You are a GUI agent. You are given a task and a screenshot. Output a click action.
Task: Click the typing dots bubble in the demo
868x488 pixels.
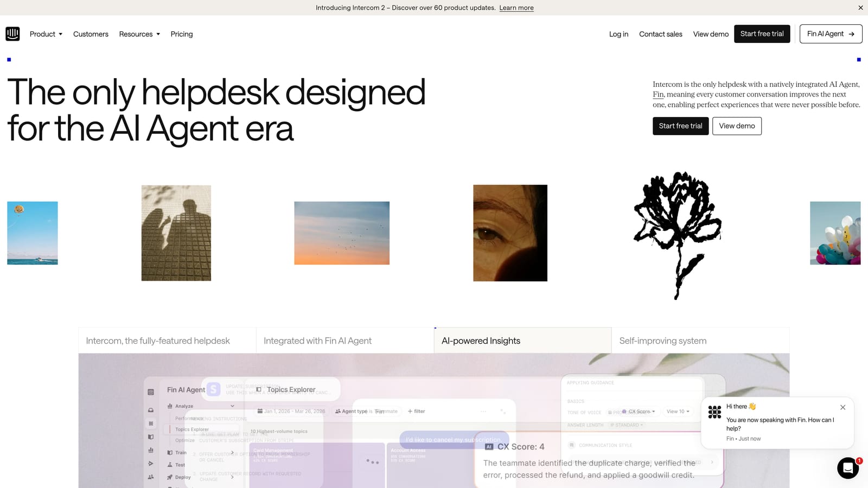[x=372, y=461]
